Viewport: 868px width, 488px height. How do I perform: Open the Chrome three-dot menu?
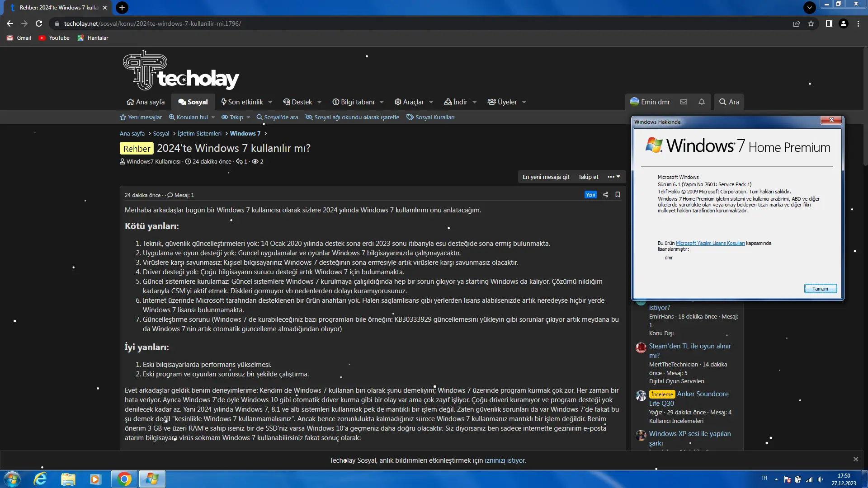pyautogui.click(x=858, y=23)
